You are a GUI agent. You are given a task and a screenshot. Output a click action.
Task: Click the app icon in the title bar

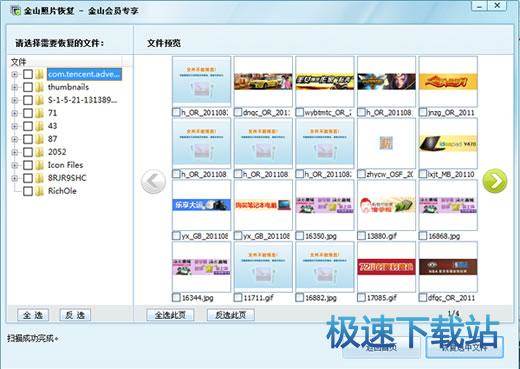pos(16,10)
